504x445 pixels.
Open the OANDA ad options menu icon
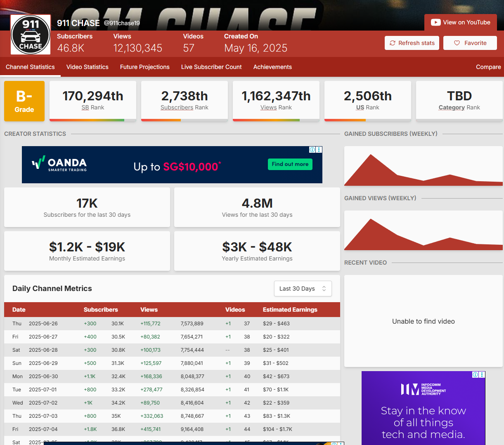point(319,149)
